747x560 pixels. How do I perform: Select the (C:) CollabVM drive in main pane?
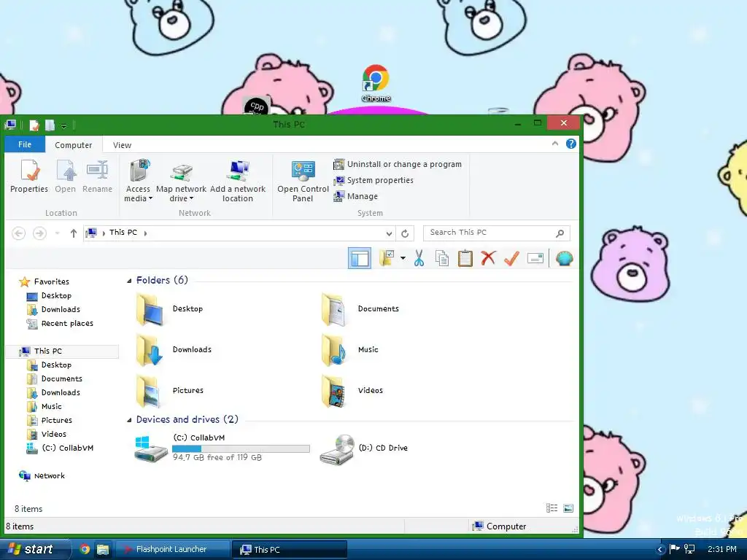[x=222, y=448]
